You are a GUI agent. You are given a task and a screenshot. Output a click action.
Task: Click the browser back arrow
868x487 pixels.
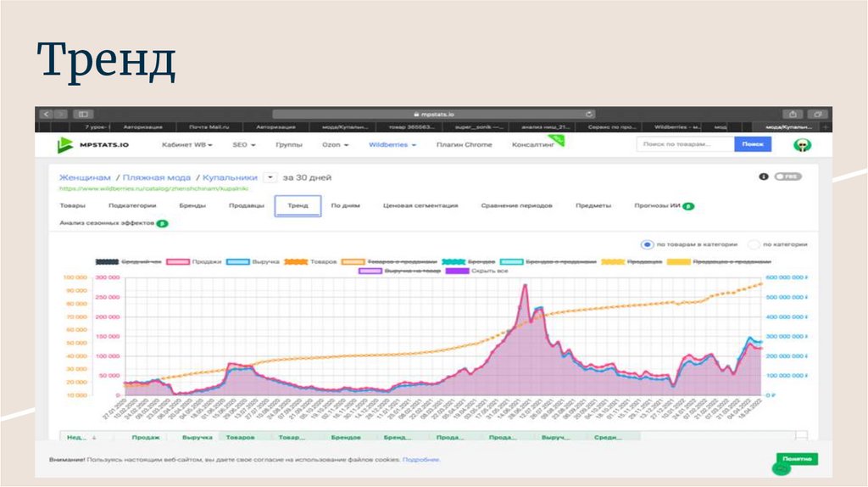coord(46,114)
